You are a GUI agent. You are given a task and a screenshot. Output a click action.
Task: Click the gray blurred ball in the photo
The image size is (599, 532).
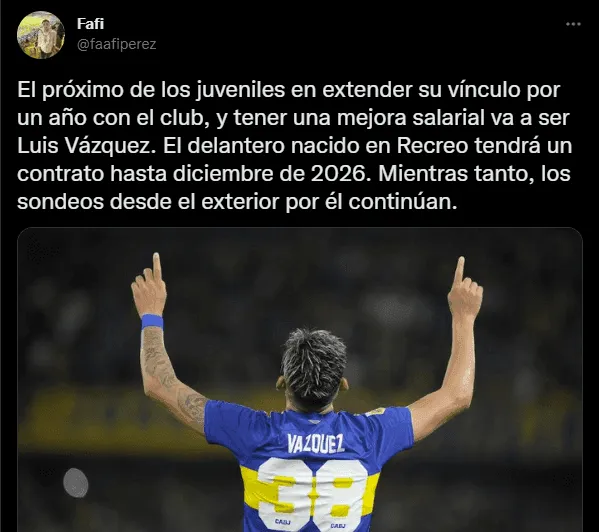pyautogui.click(x=76, y=482)
